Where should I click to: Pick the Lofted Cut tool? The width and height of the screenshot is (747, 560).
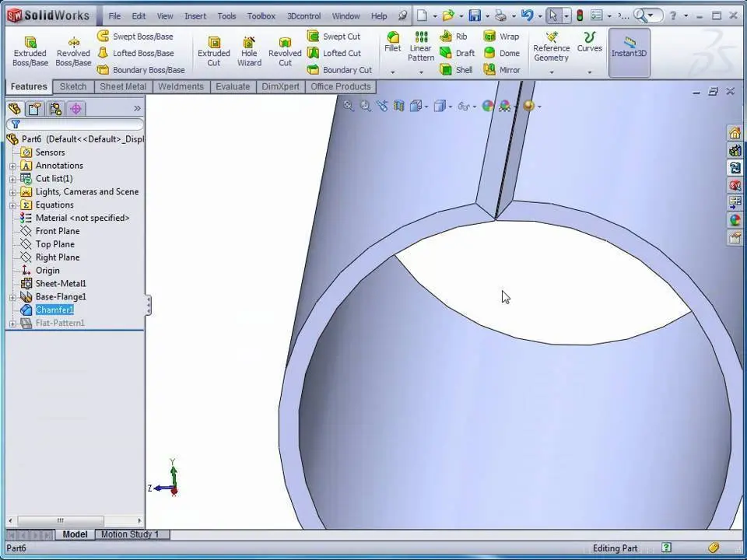314,53
